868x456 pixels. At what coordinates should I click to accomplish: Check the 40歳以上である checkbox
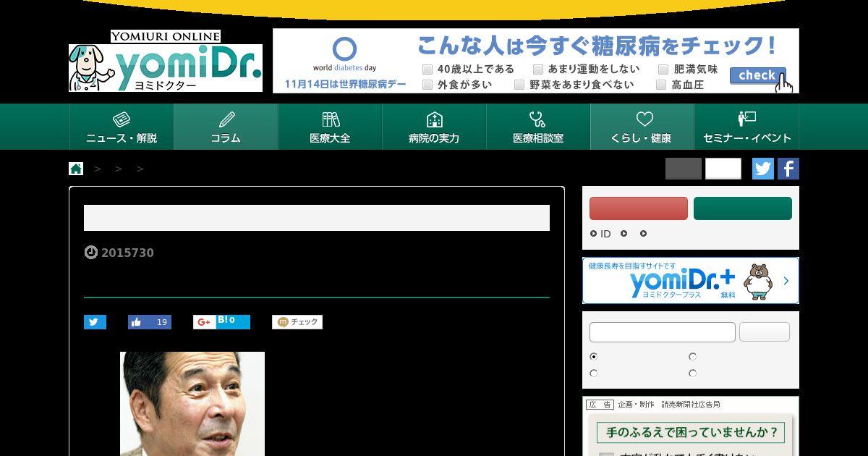(x=427, y=69)
